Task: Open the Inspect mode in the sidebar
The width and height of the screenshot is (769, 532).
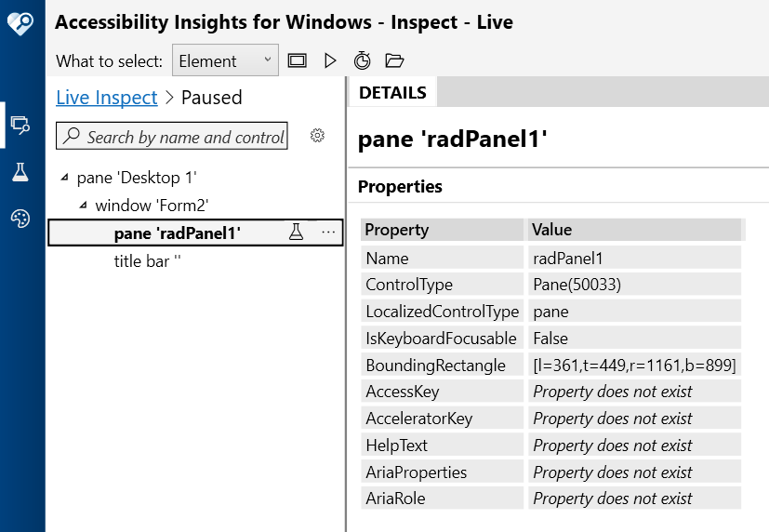Action: [20, 125]
